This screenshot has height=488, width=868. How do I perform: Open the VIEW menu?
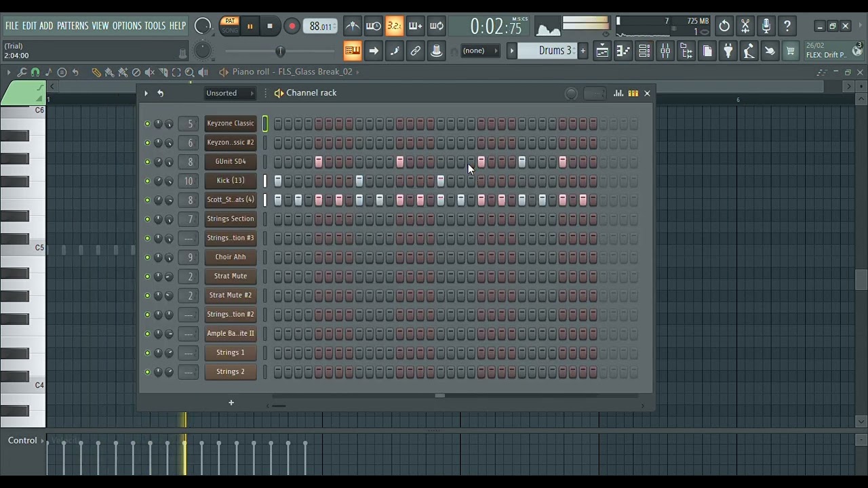coord(100,26)
